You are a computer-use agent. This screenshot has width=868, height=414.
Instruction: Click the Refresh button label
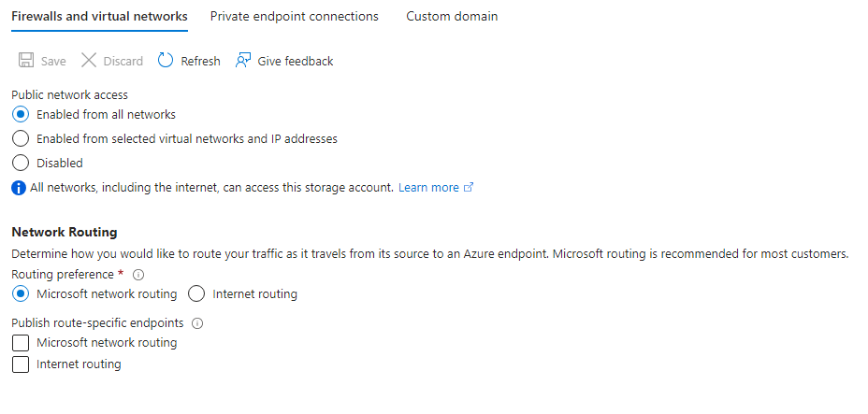click(200, 61)
